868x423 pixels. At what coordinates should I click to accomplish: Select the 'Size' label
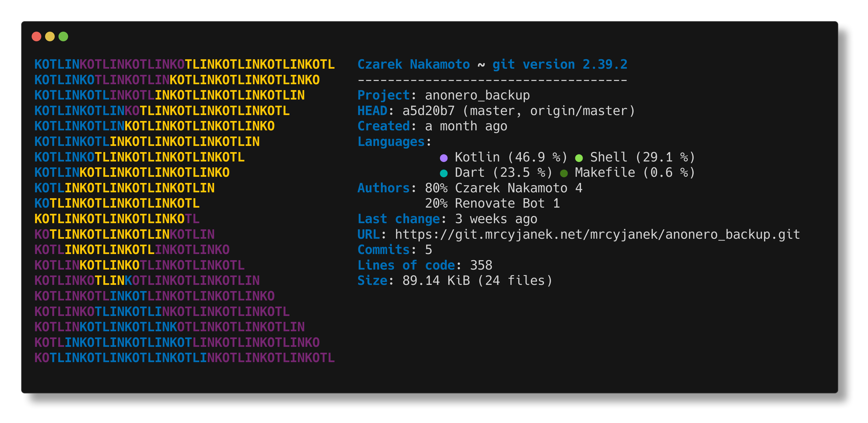372,280
